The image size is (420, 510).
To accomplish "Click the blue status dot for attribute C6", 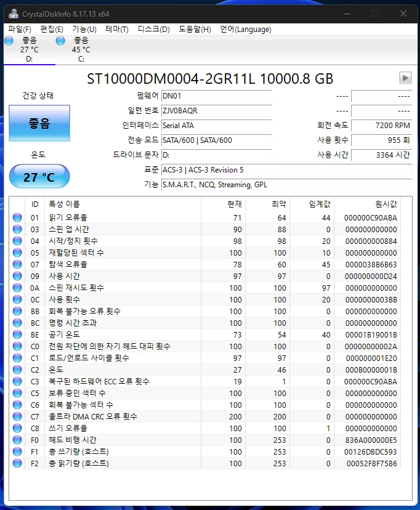I will (17, 405).
